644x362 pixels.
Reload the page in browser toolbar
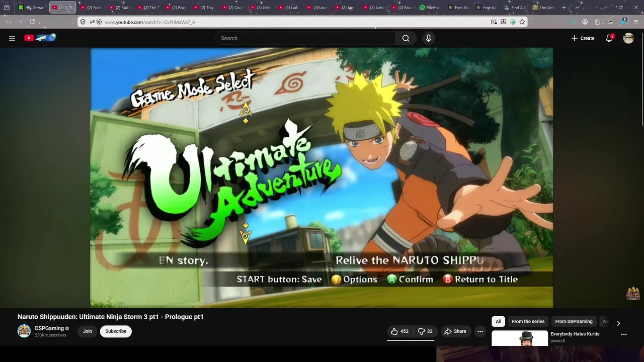click(32, 22)
